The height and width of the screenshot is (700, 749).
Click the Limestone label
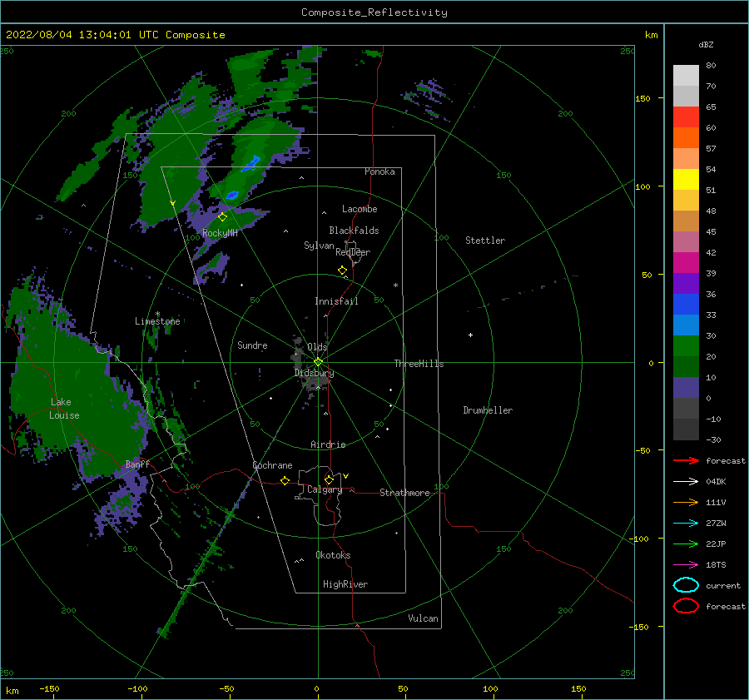pyautogui.click(x=157, y=321)
